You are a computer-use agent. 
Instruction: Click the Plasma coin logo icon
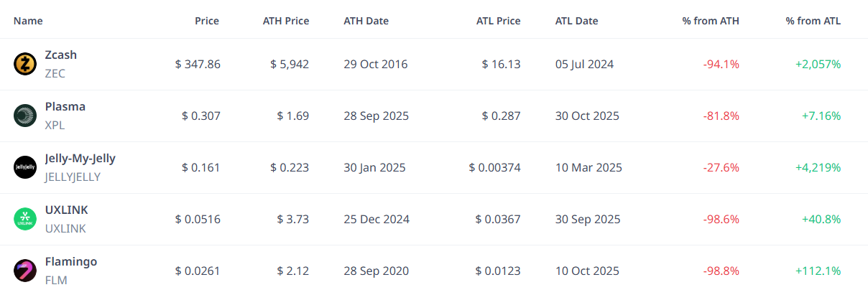point(25,116)
